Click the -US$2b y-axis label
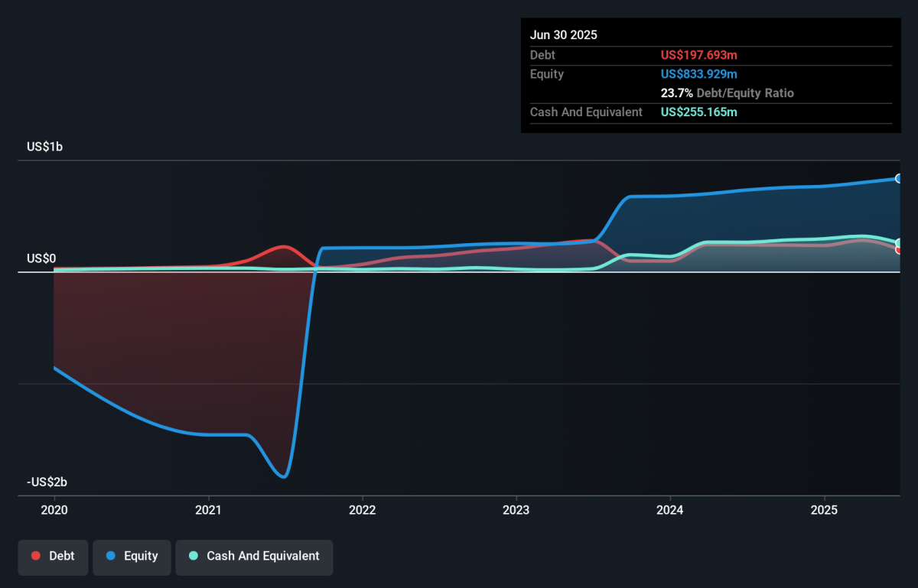 point(47,482)
